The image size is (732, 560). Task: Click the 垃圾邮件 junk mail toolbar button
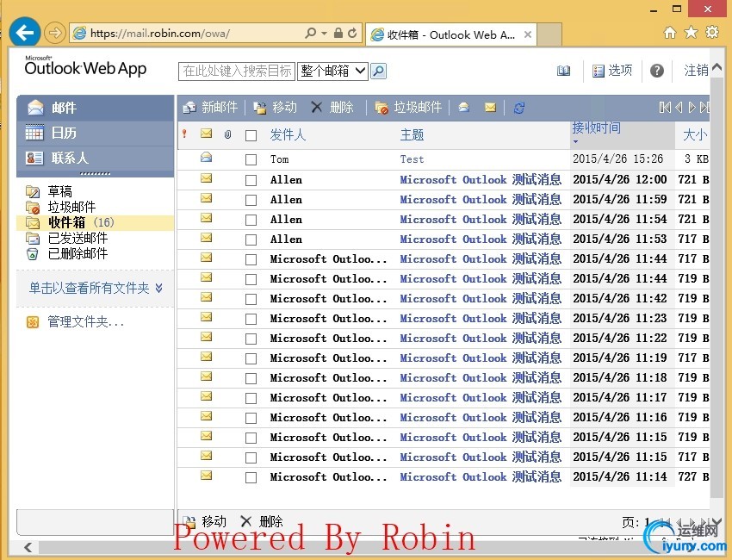point(409,108)
